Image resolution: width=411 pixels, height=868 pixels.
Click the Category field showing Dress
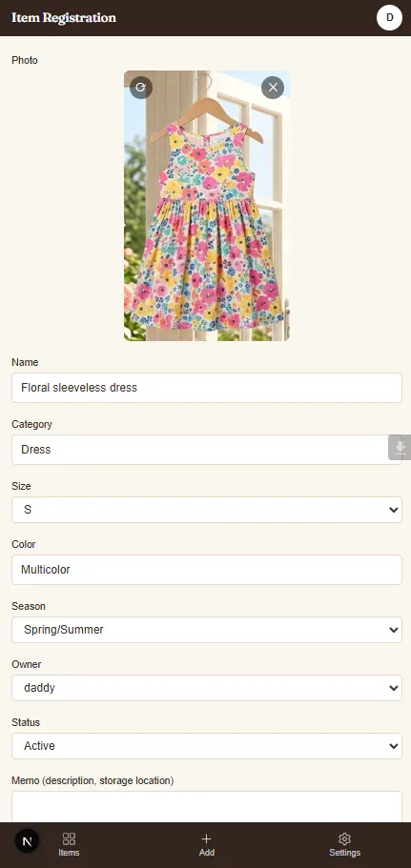pos(207,450)
